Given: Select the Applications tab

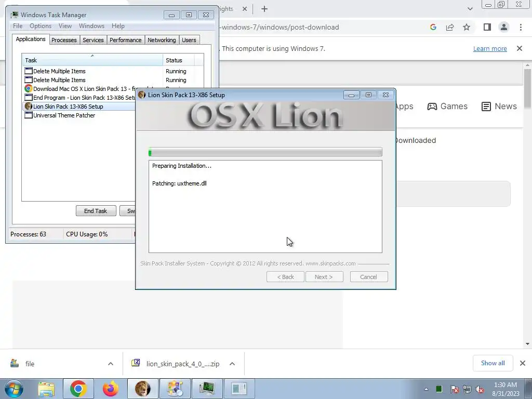Looking at the screenshot, I should point(31,39).
